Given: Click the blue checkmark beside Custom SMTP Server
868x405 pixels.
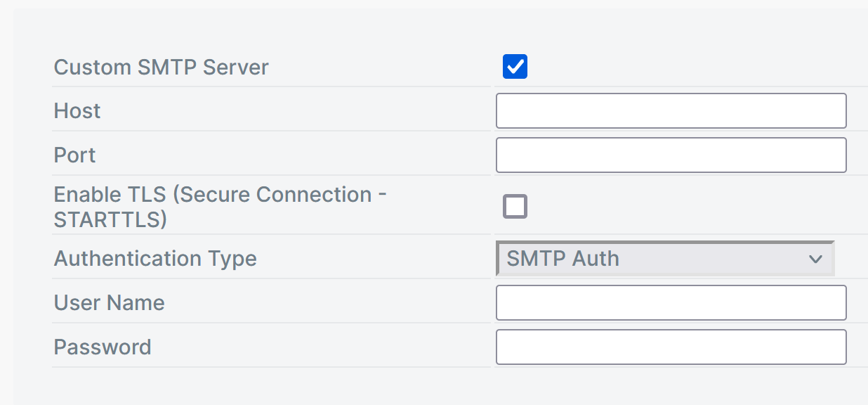Looking at the screenshot, I should coord(515,67).
